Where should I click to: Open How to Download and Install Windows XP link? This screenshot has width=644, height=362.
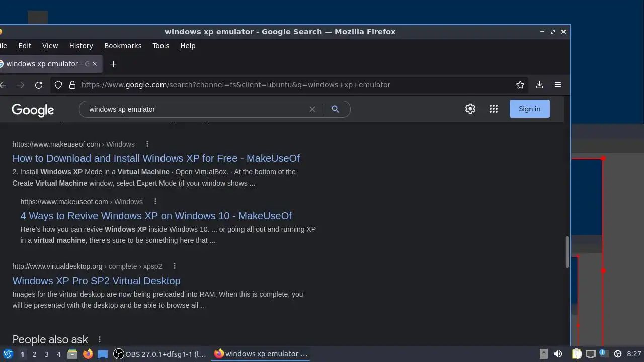click(156, 158)
